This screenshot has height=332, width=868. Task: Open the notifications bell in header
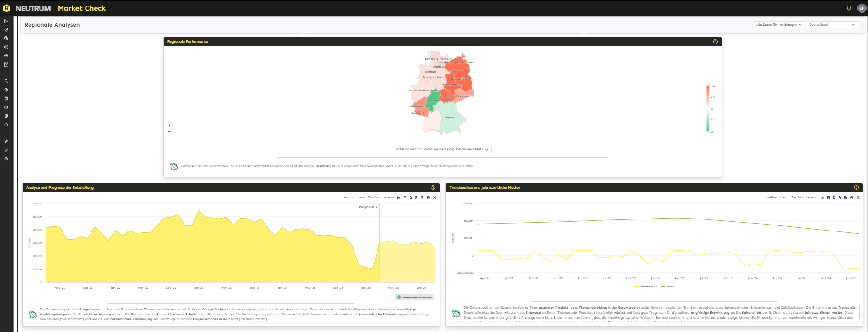[849, 8]
